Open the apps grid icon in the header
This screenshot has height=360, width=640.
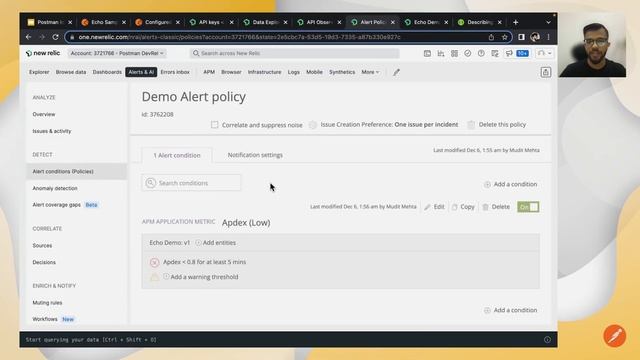click(x=454, y=53)
